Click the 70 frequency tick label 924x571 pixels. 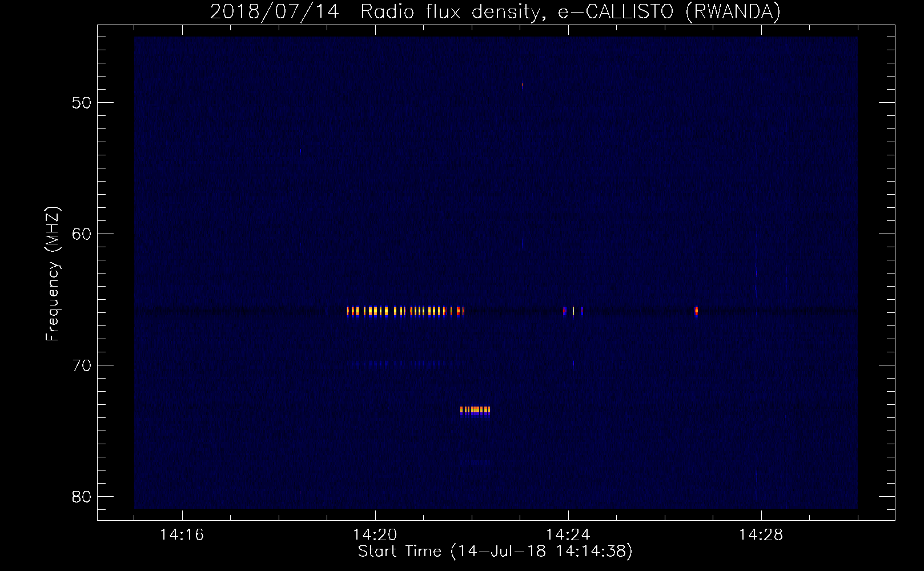pyautogui.click(x=82, y=365)
